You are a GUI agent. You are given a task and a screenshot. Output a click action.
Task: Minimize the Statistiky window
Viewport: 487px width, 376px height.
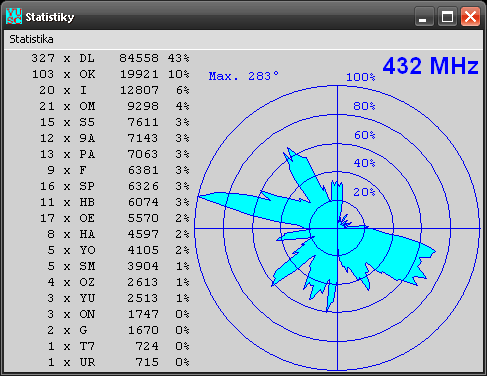click(x=424, y=17)
